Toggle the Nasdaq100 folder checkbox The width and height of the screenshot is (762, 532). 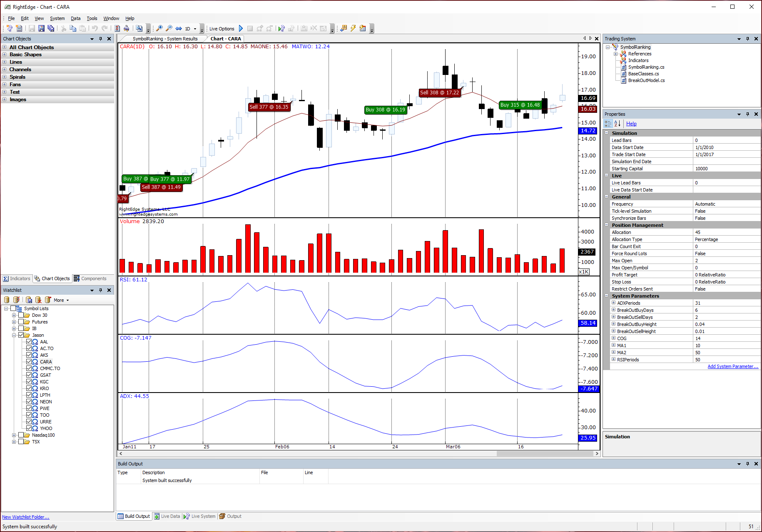point(21,435)
